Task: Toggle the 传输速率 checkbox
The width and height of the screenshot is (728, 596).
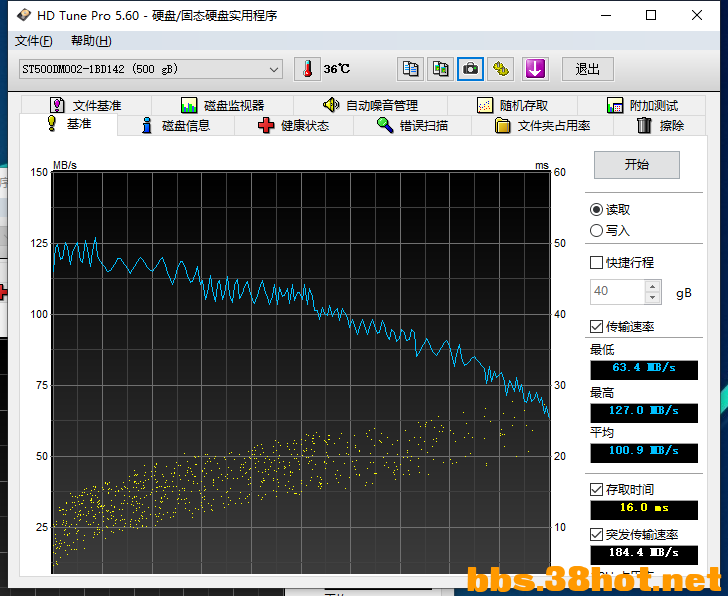Action: coord(622,327)
